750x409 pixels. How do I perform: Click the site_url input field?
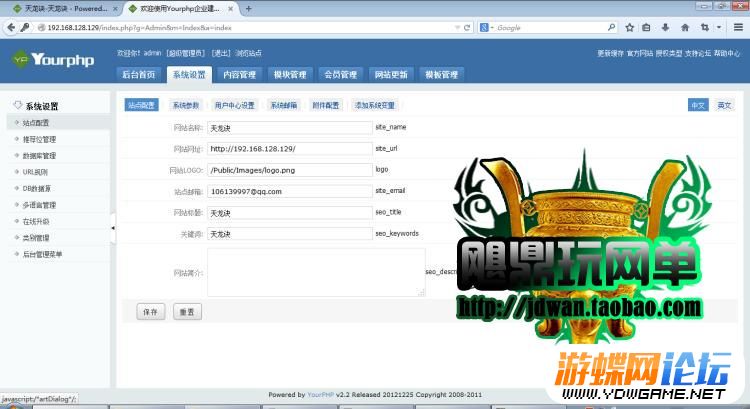pos(290,149)
